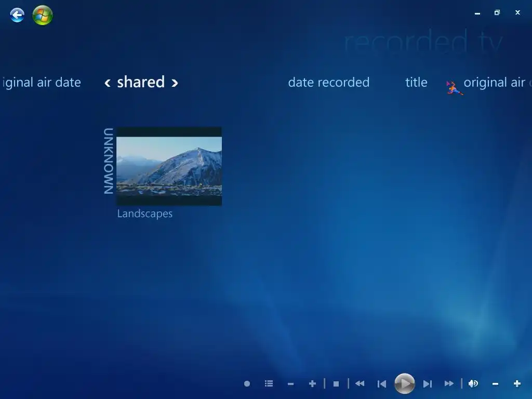The height and width of the screenshot is (399, 532).
Task: Fast forward using double-right arrows
Action: [449, 384]
